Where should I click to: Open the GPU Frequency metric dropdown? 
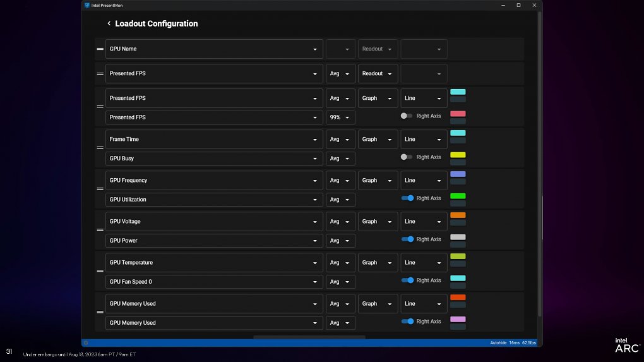pyautogui.click(x=214, y=181)
